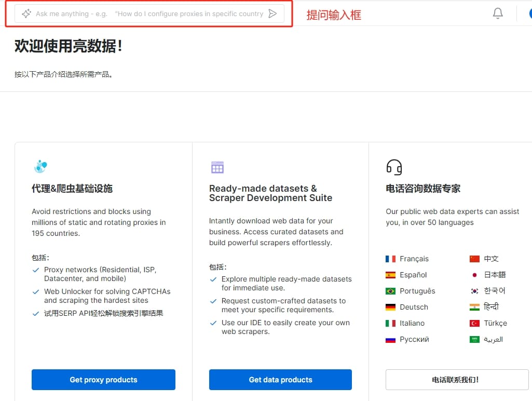Click checkmark beside Use our IDE item

pos(213,323)
